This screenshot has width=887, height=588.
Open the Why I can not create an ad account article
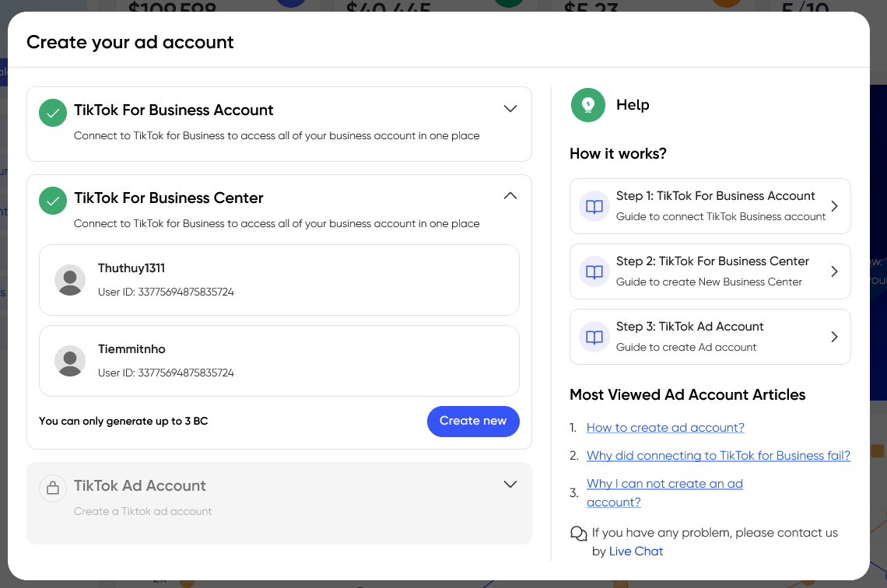664,492
